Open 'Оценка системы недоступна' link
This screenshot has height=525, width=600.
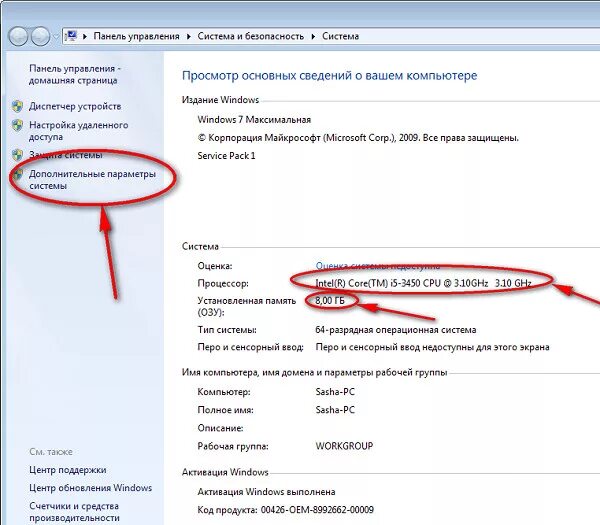tap(378, 266)
